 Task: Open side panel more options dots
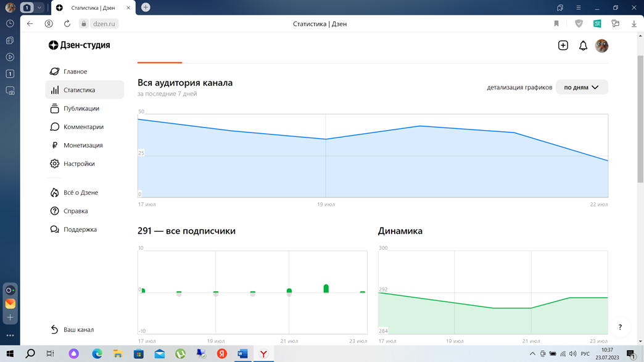tap(10, 335)
